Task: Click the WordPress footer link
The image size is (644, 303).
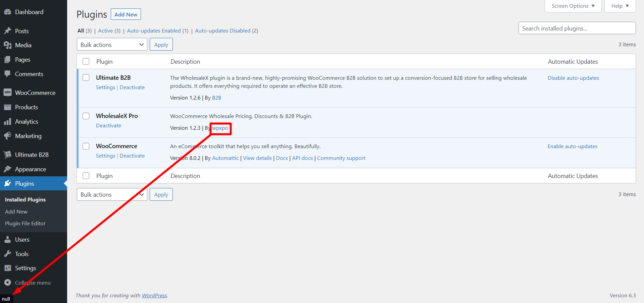Action: pos(154,296)
